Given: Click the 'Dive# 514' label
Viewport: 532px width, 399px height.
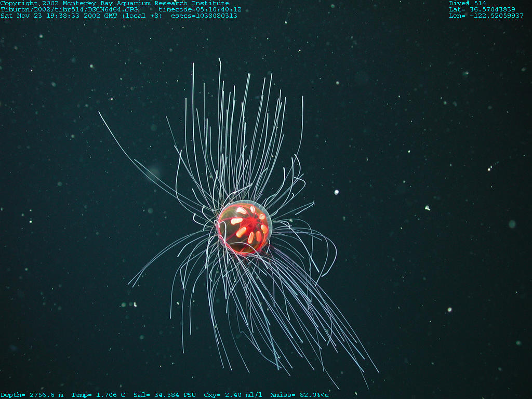Looking at the screenshot, I should pyautogui.click(x=468, y=4).
